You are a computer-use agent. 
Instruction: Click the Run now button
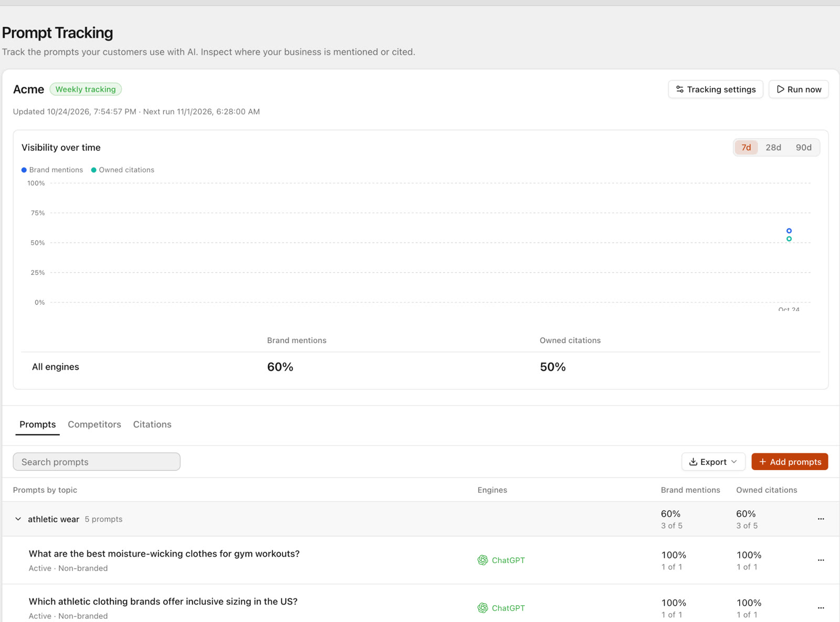tap(799, 89)
